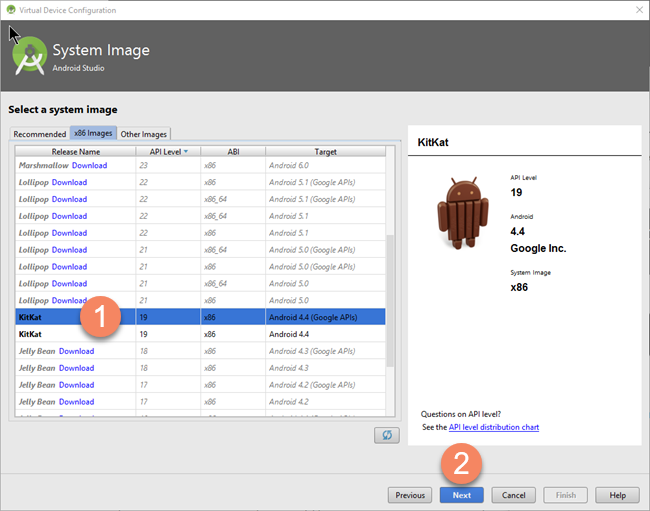Click the refresh system images icon button
Image resolution: width=650 pixels, height=511 pixels.
[x=386, y=435]
